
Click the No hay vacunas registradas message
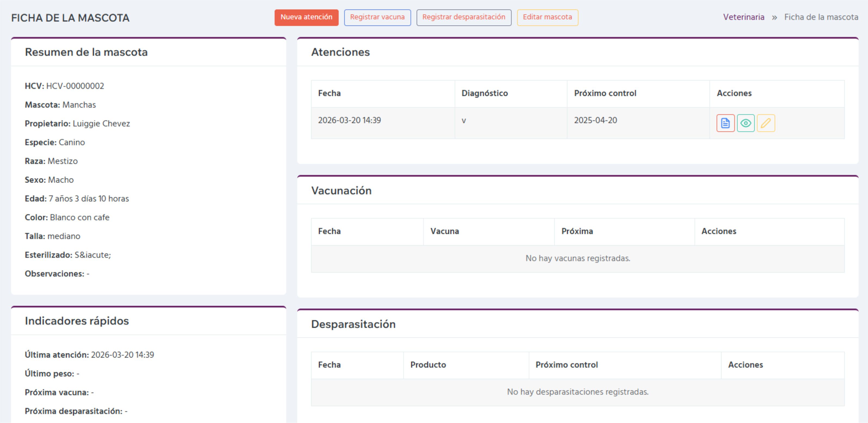point(578,258)
